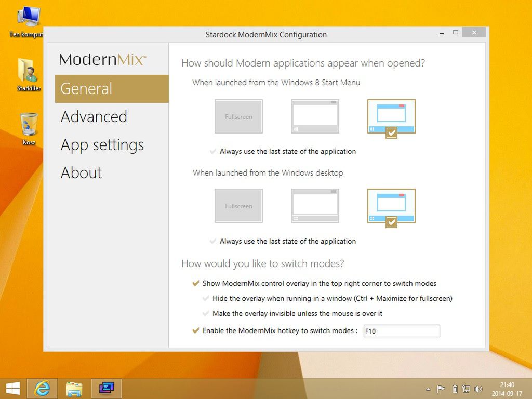Open File Explorer from the taskbar
The width and height of the screenshot is (532, 399).
click(x=74, y=388)
